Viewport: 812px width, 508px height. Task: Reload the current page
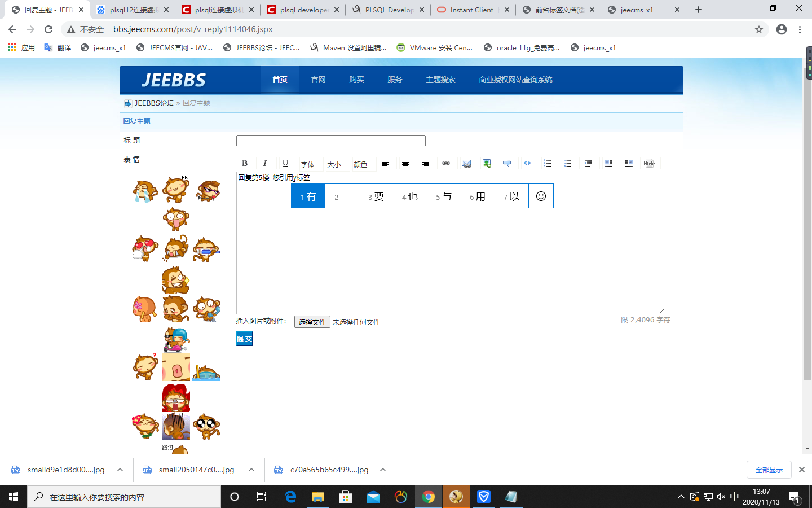(48, 29)
